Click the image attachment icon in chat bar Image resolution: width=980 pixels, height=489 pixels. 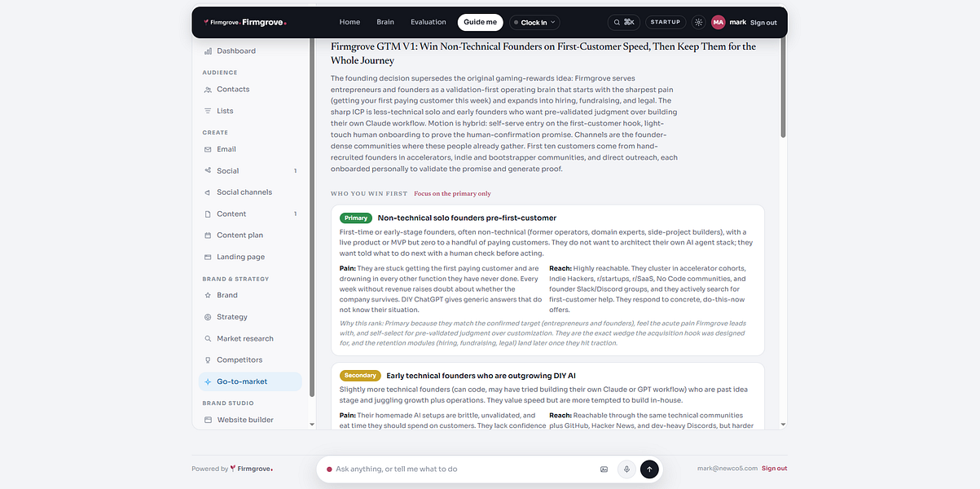point(604,469)
